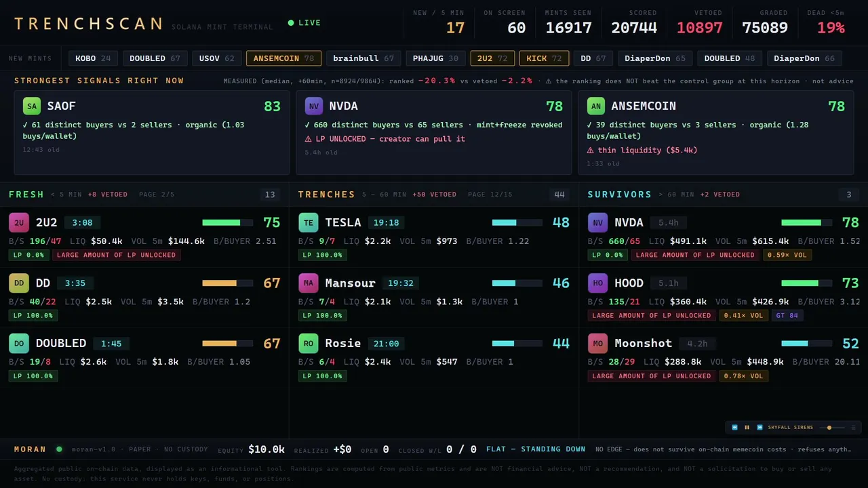Image resolution: width=868 pixels, height=488 pixels.
Task: Click the NV avatar on the NVDA signal card
Action: [x=314, y=106]
